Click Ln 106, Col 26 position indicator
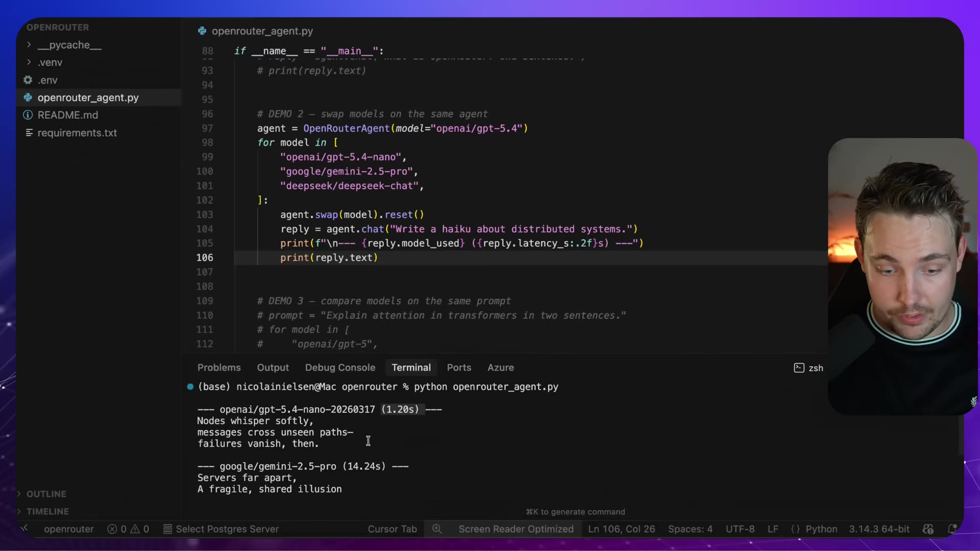This screenshot has width=980, height=551. (x=621, y=529)
